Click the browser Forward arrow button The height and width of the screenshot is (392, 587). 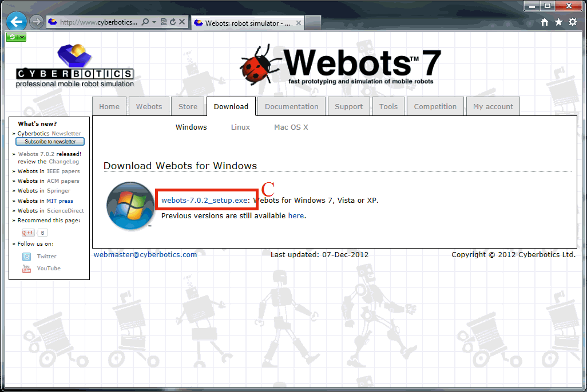37,22
